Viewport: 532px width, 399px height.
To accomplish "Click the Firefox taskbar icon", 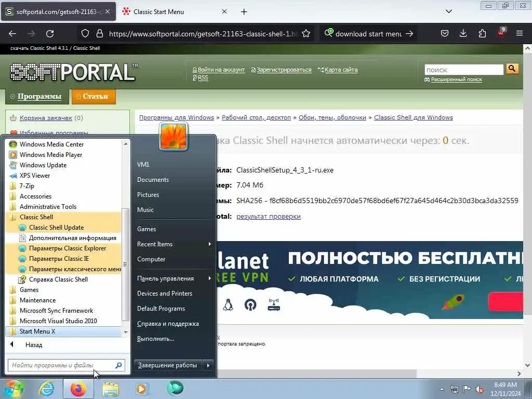I will tap(78, 389).
